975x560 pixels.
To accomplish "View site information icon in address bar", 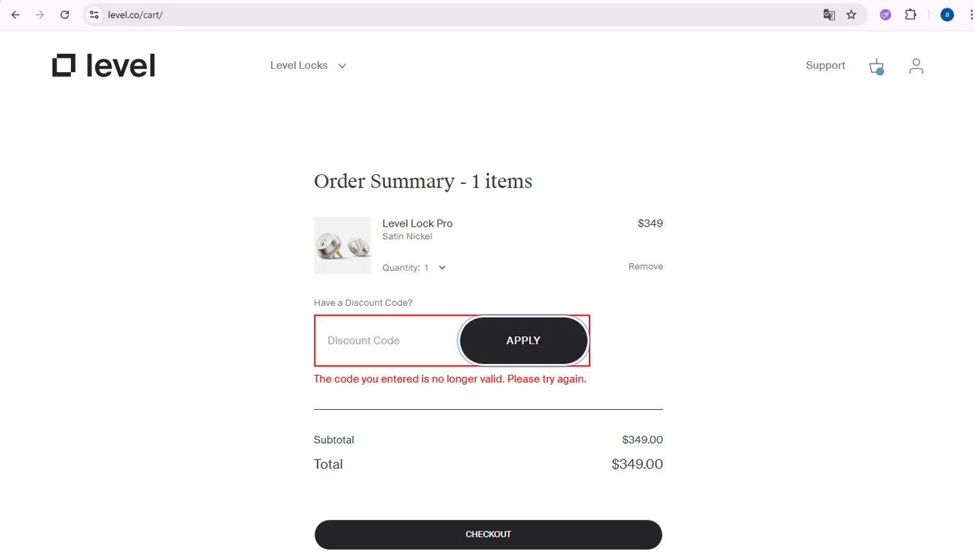I will pyautogui.click(x=94, y=15).
